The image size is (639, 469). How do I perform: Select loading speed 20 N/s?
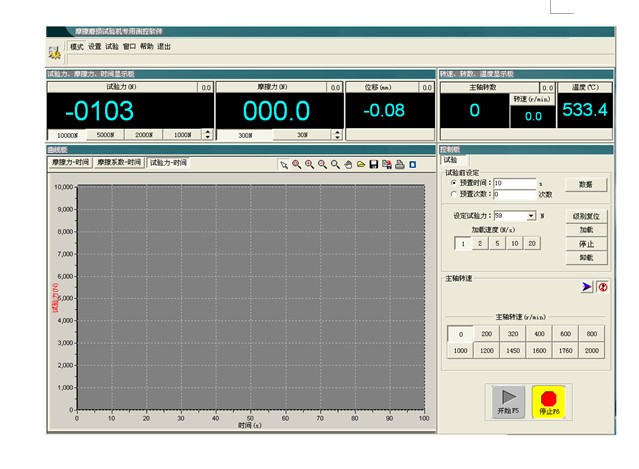pos(532,244)
